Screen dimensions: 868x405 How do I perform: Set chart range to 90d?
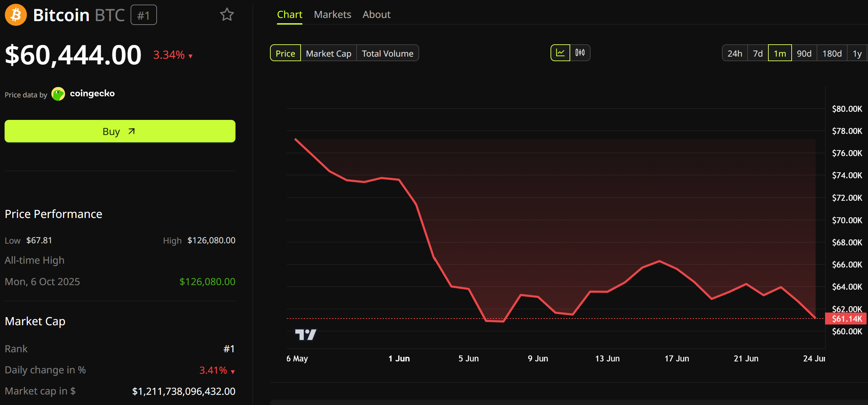pyautogui.click(x=804, y=53)
